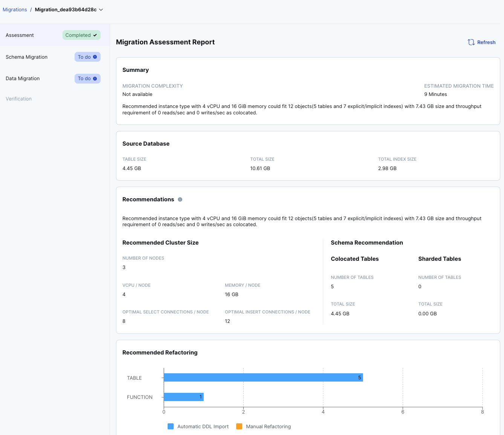This screenshot has height=435, width=504.
Task: Click the Migrations breadcrumb link
Action: click(x=15, y=9)
